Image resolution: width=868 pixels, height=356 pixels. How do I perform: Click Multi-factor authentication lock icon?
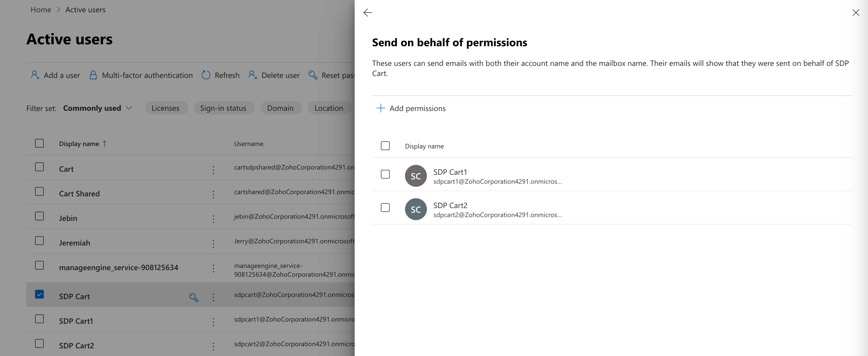[x=93, y=75]
